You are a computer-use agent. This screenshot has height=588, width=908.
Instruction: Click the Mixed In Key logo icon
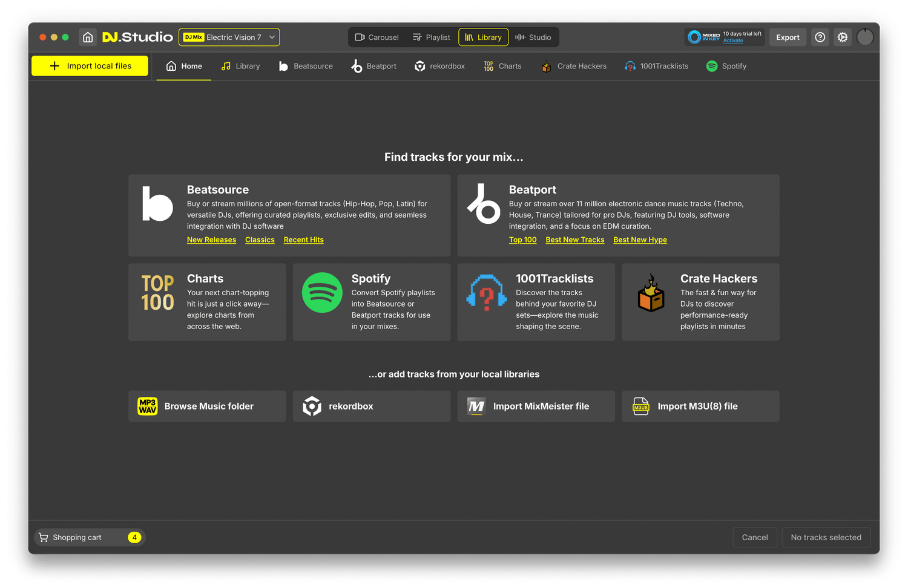click(695, 38)
